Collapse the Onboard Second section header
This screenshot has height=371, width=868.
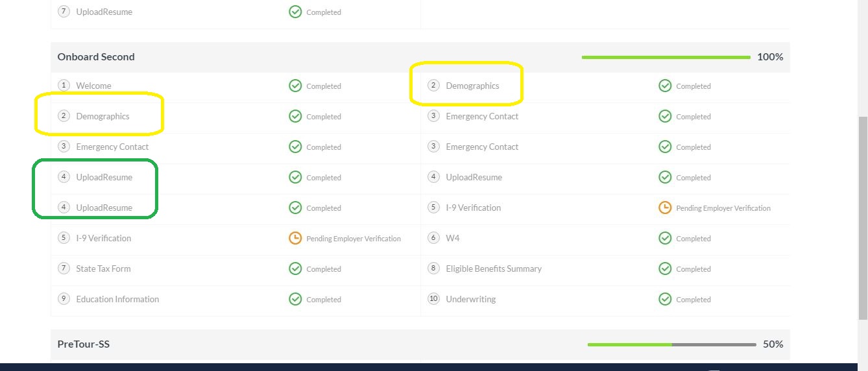[x=96, y=57]
